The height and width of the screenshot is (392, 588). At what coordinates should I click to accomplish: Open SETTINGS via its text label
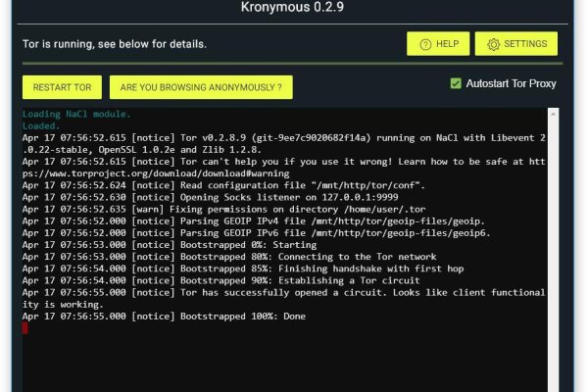(x=524, y=44)
